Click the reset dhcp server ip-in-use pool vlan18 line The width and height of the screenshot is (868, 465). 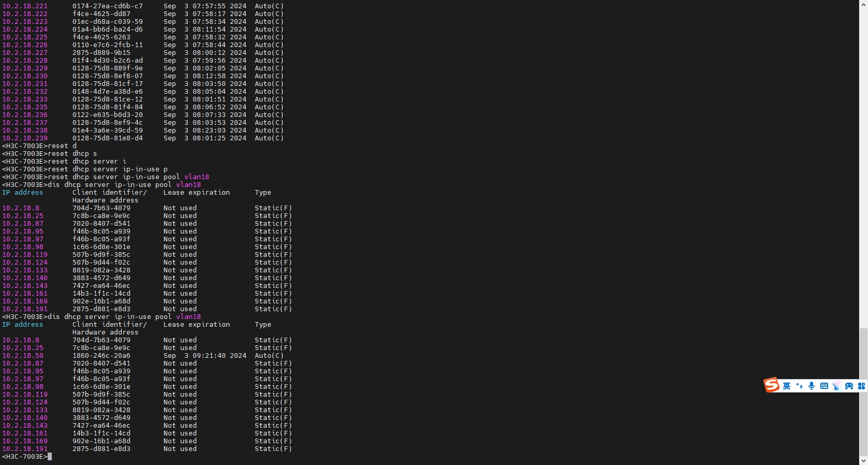(x=128, y=177)
